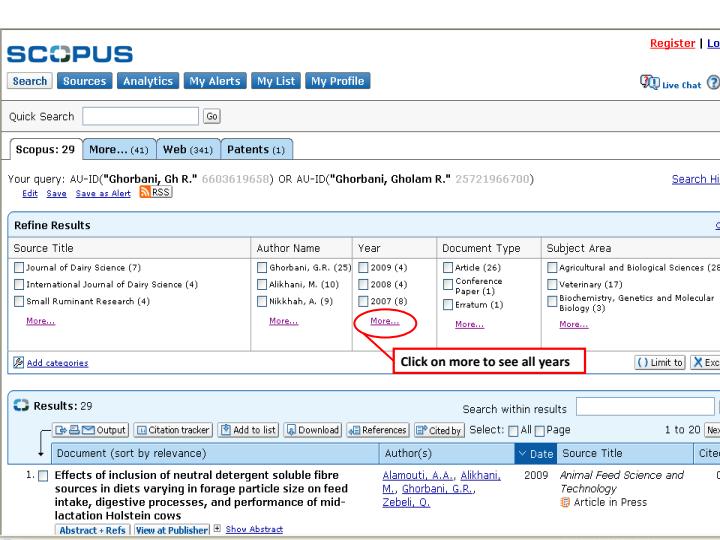Check International Journal of Dairy Science filter
This screenshot has width=720, height=540.
click(x=19, y=284)
